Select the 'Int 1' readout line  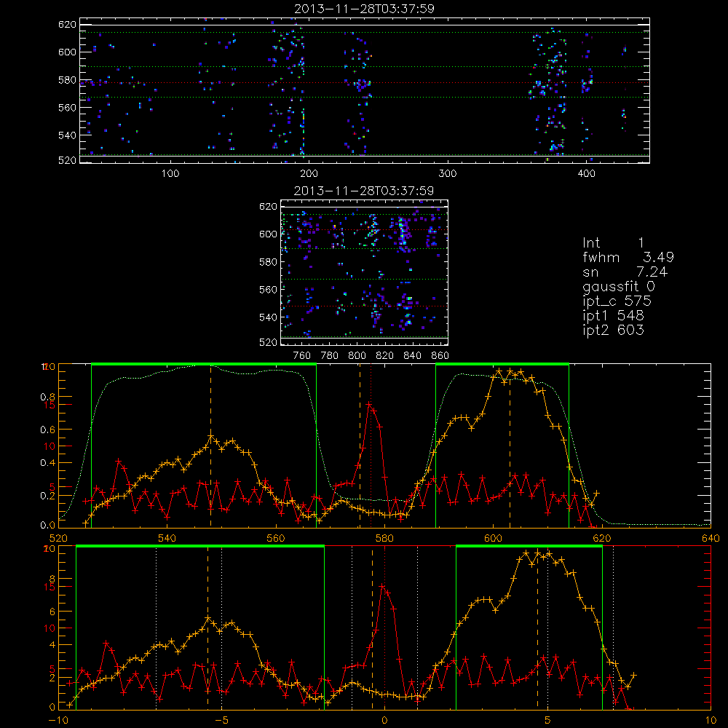click(x=613, y=243)
